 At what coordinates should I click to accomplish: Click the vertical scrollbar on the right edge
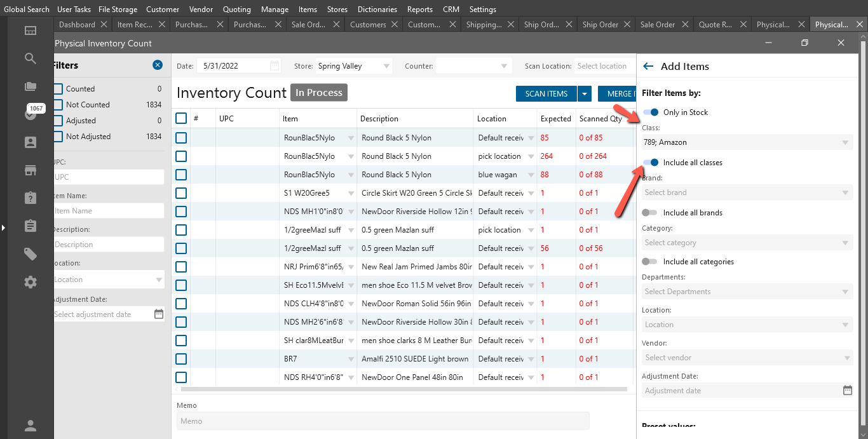point(863,191)
